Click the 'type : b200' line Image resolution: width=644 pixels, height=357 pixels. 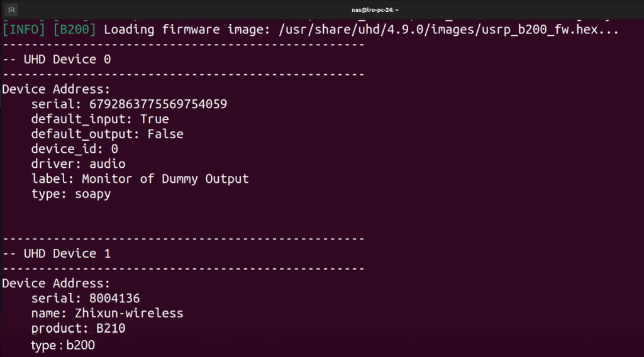[x=63, y=345]
